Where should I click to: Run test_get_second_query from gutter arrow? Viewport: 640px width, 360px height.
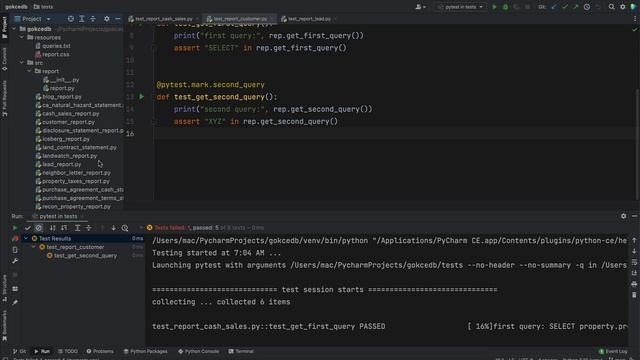(142, 97)
